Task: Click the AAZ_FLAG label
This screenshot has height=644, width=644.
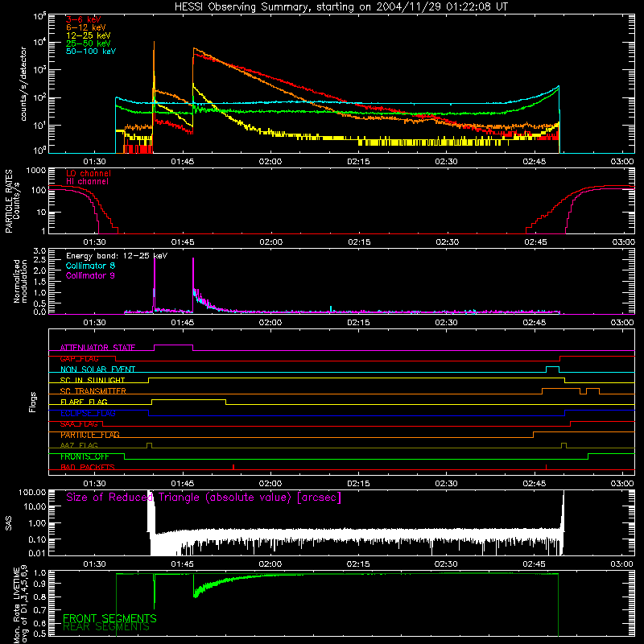Action: click(79, 446)
